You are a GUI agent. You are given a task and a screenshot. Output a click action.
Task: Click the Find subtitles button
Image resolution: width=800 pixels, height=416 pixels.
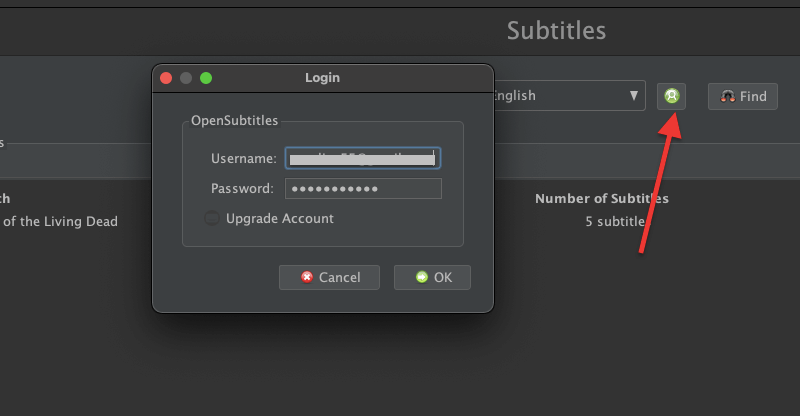pyautogui.click(x=742, y=96)
